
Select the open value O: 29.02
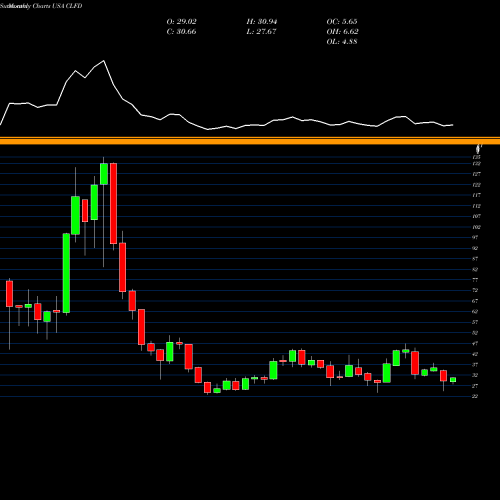[181, 22]
